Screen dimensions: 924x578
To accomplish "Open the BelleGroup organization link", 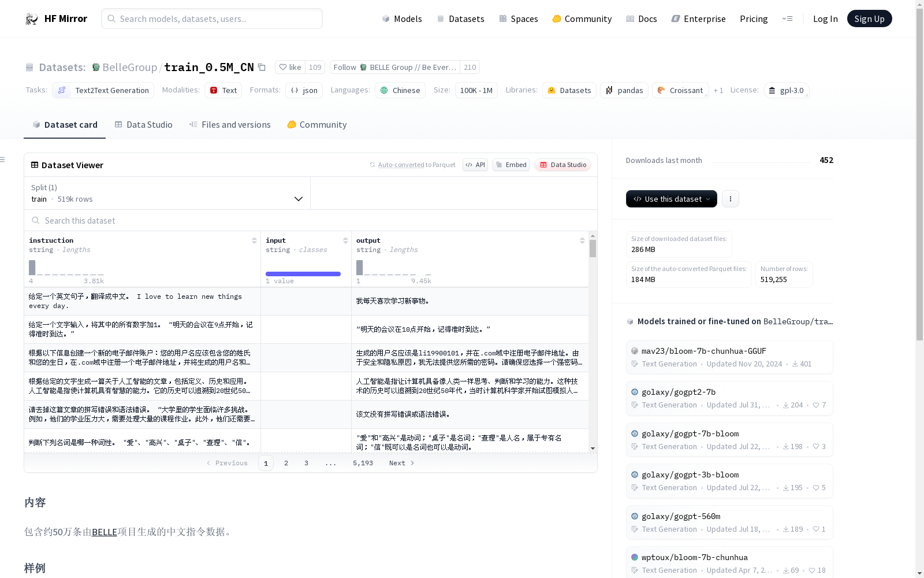I will 129,67.
